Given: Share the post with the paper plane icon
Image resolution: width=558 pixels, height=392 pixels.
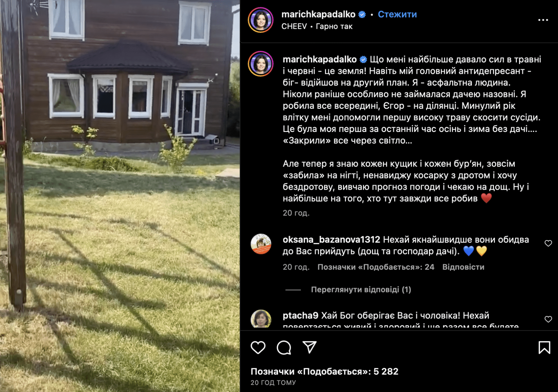Looking at the screenshot, I should [309, 348].
